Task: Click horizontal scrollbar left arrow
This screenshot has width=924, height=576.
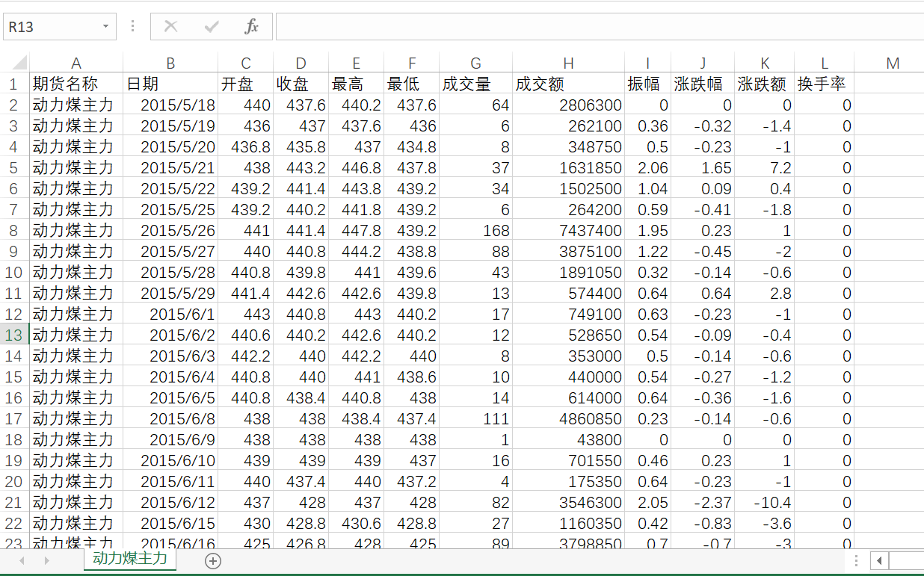Action: 880,560
